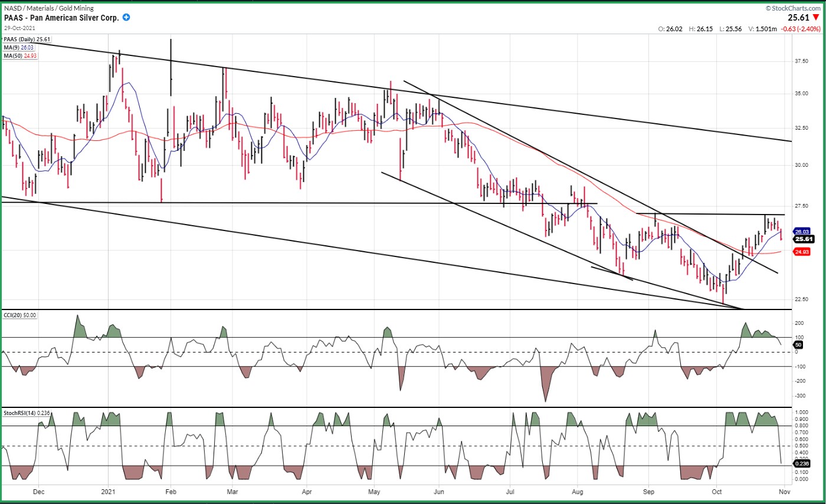This screenshot has width=826, height=504.
Task: Click the Feb month label on the time axis
Action: click(171, 491)
